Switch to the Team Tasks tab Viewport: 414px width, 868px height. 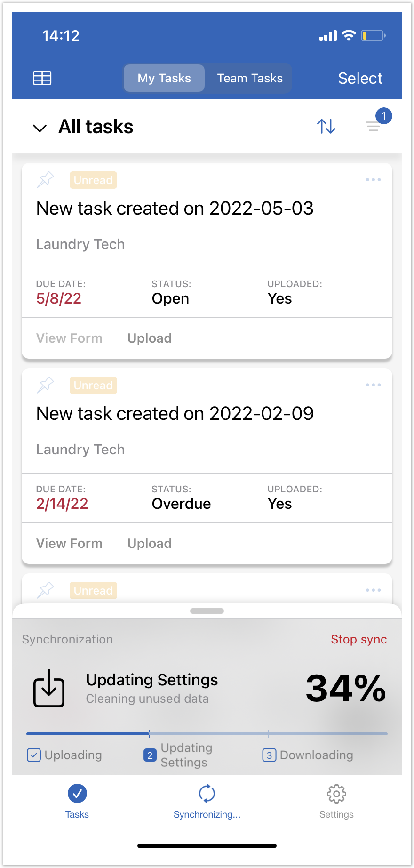(250, 78)
